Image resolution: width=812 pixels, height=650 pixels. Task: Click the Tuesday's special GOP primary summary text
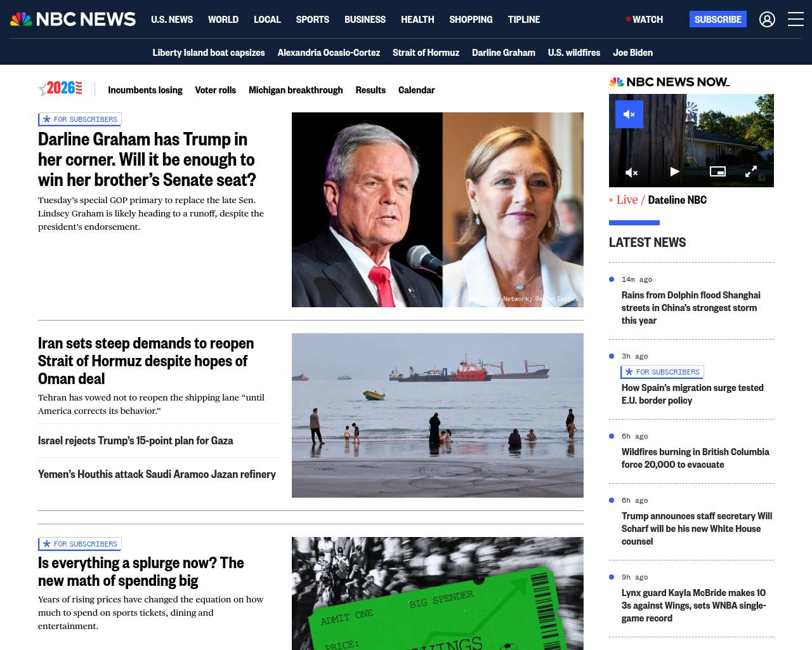[x=151, y=213]
